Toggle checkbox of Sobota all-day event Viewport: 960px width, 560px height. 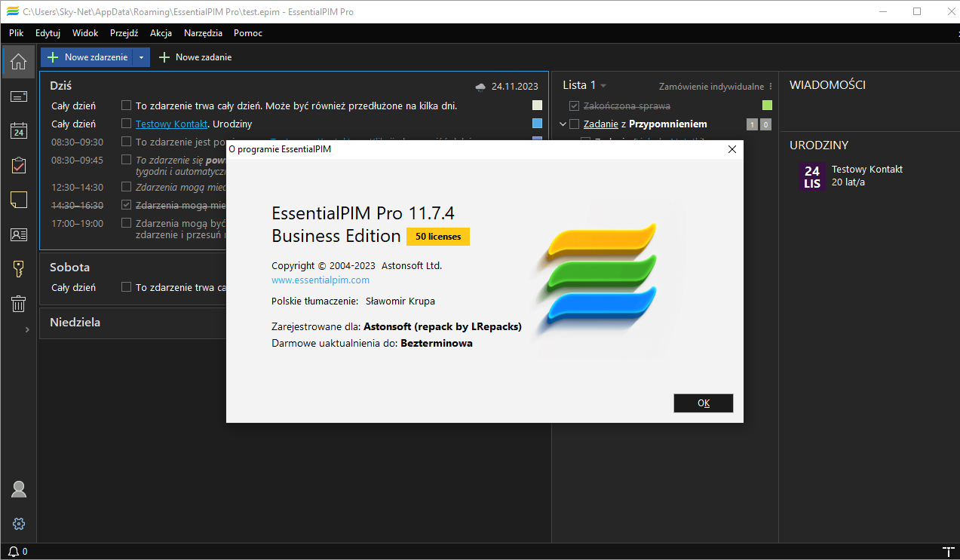pyautogui.click(x=127, y=288)
